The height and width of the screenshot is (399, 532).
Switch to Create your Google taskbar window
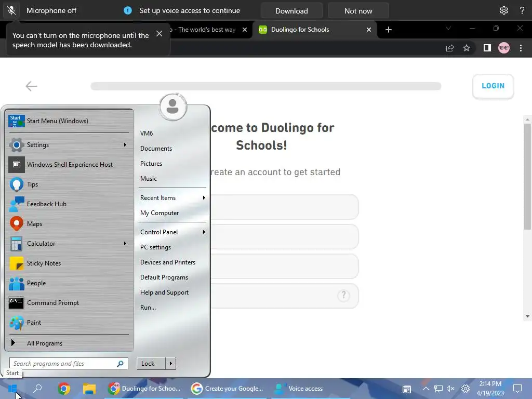point(228,389)
